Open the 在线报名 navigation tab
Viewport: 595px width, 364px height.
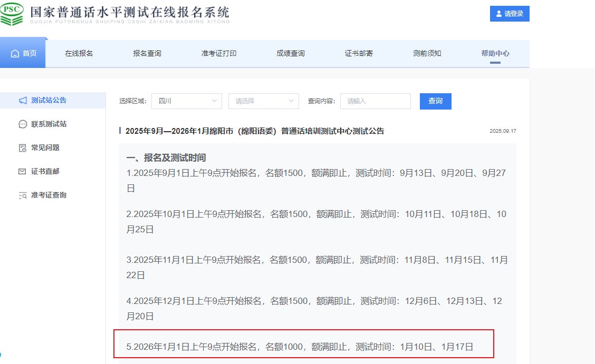click(79, 53)
